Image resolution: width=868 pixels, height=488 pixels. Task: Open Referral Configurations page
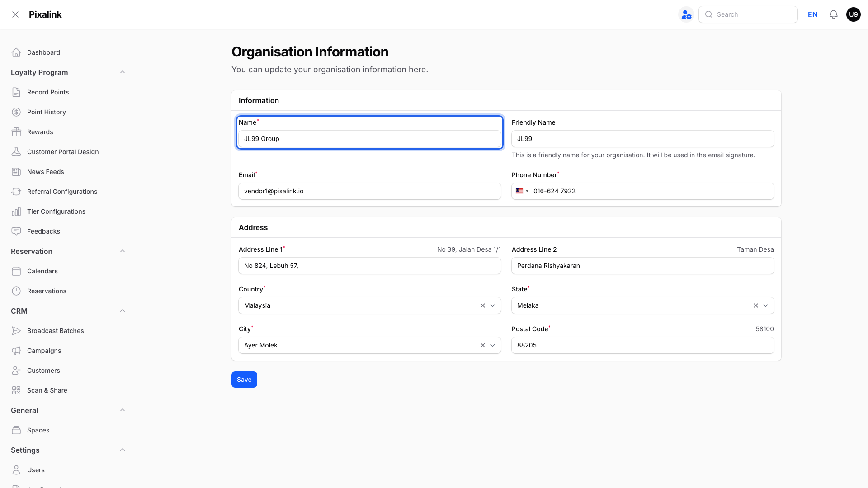(x=62, y=192)
